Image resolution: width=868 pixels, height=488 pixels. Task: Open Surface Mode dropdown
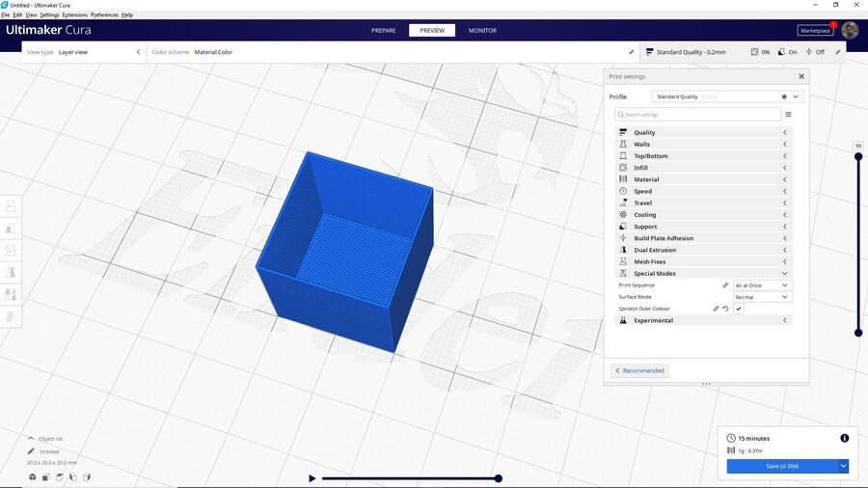pos(762,297)
